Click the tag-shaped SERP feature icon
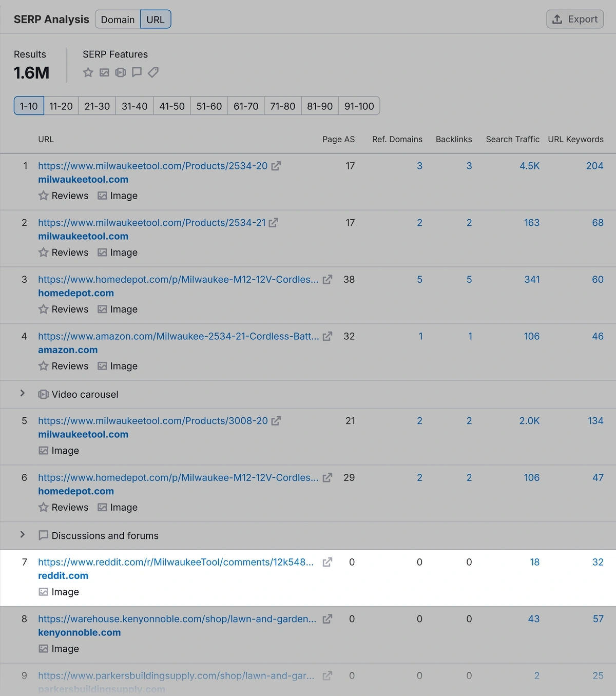This screenshot has height=696, width=616. point(153,72)
